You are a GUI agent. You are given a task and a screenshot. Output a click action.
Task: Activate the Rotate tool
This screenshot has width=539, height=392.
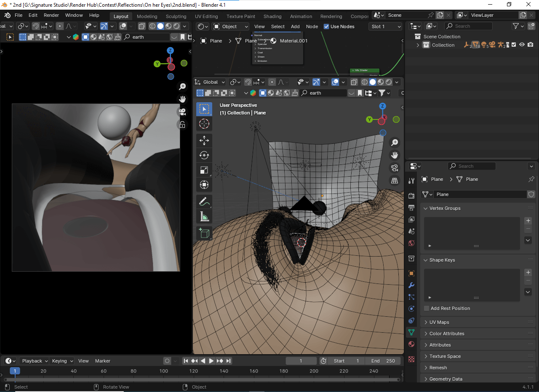point(204,155)
